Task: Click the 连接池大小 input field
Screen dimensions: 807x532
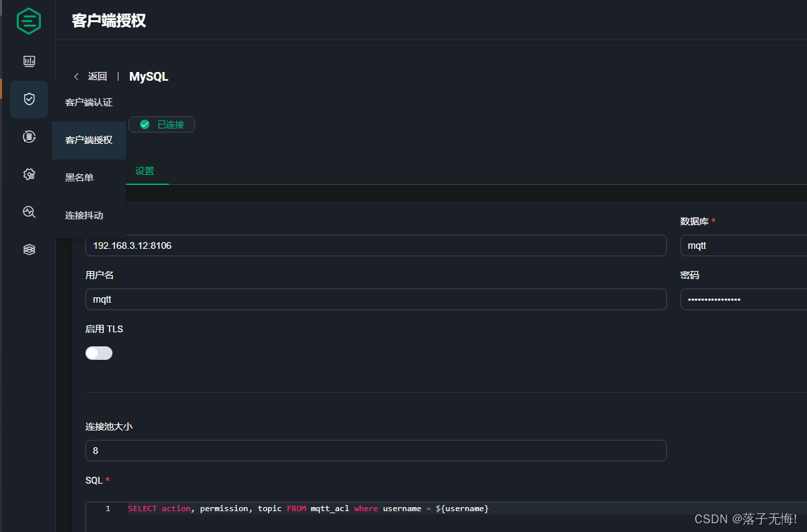Action: click(376, 451)
